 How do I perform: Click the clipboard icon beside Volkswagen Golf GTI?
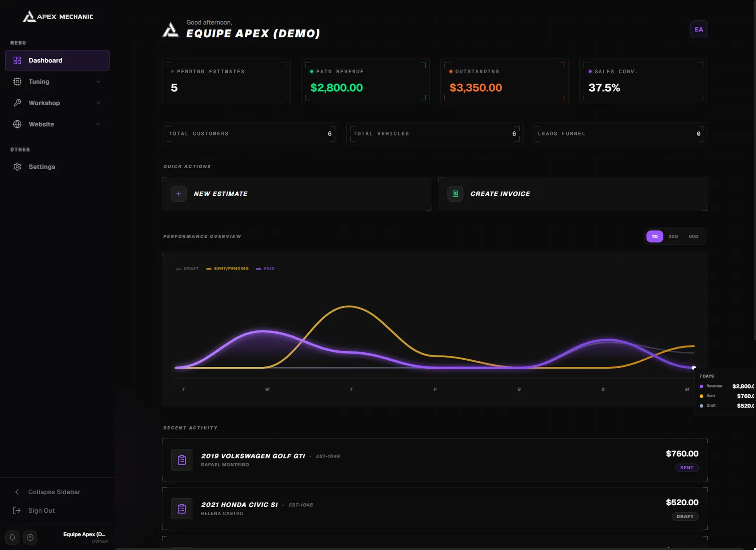pyautogui.click(x=181, y=460)
